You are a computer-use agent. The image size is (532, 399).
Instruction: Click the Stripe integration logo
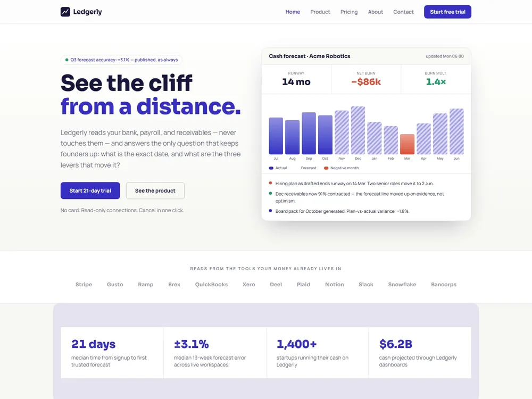pyautogui.click(x=84, y=284)
